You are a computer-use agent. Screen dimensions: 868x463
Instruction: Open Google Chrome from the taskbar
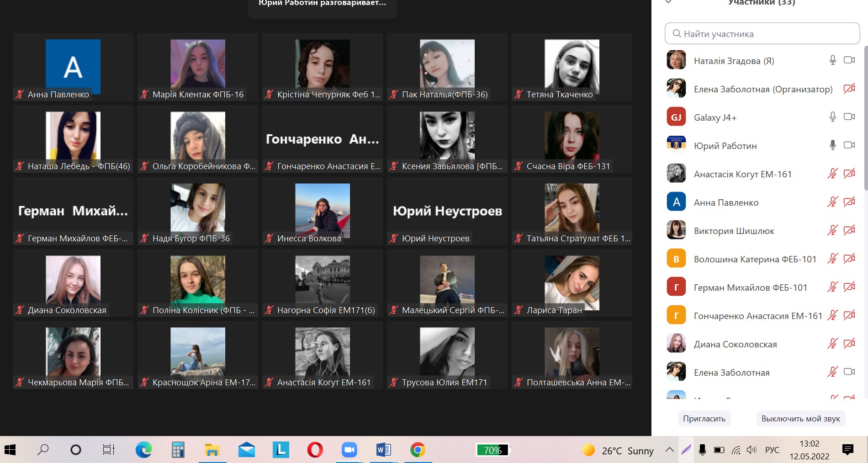click(418, 450)
